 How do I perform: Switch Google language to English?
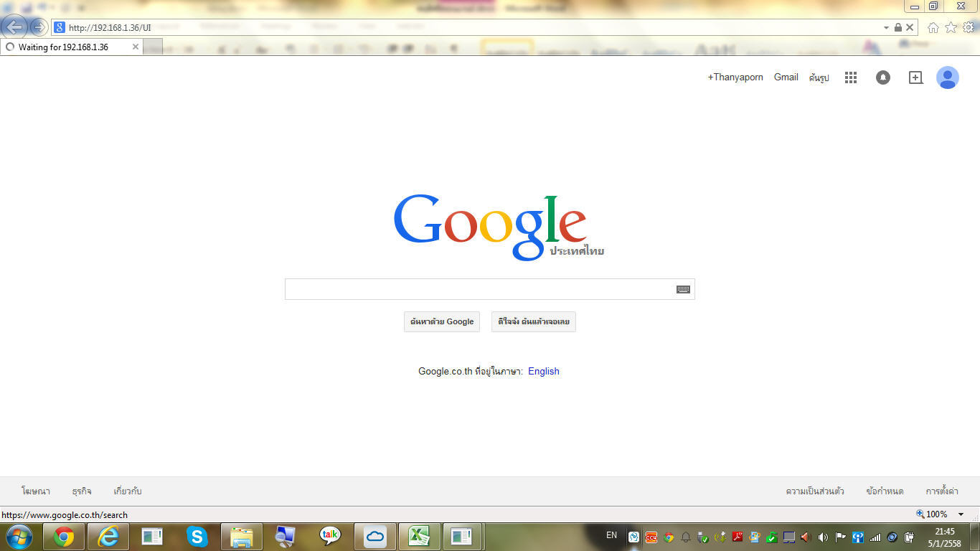click(x=544, y=371)
